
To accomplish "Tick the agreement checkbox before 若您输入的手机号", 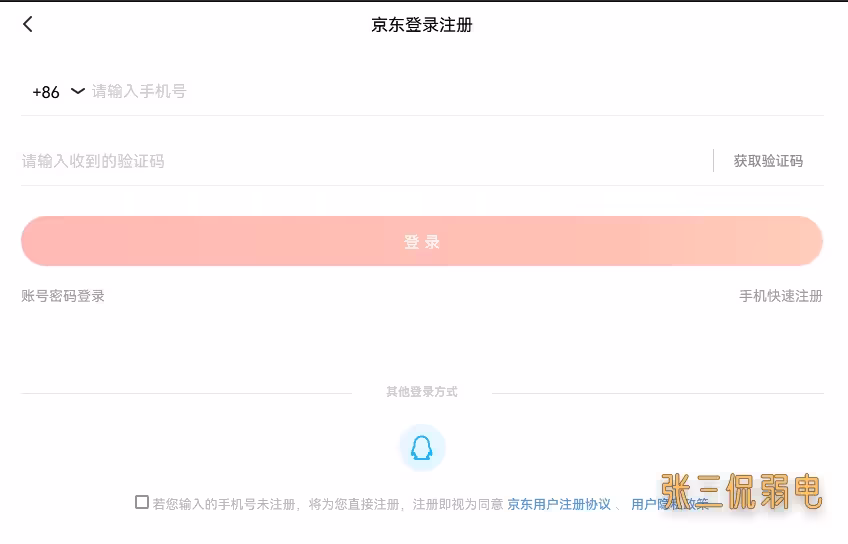I will coord(142,502).
